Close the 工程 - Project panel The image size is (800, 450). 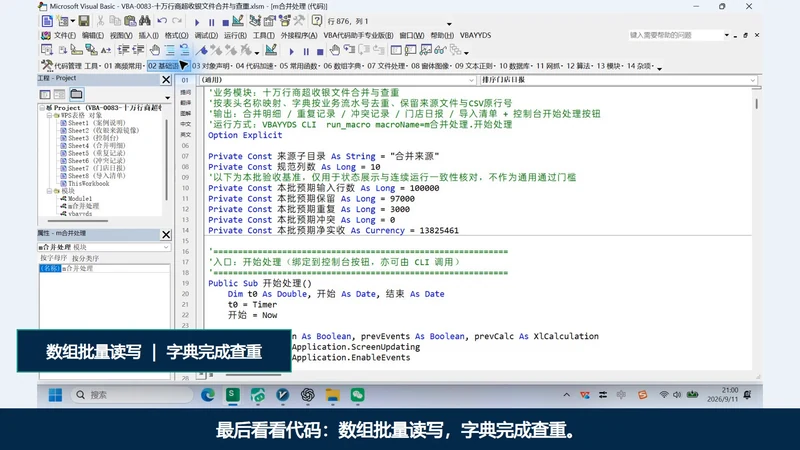[166, 80]
